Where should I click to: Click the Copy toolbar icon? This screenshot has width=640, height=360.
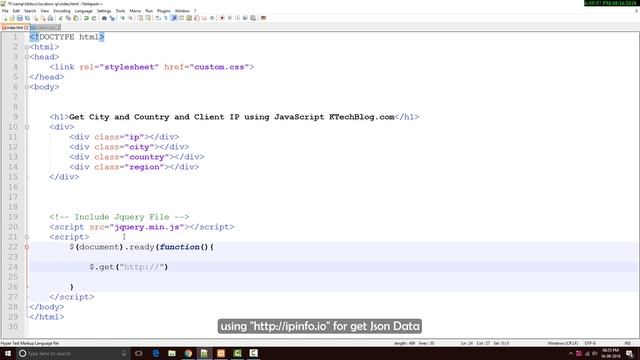tap(68, 18)
